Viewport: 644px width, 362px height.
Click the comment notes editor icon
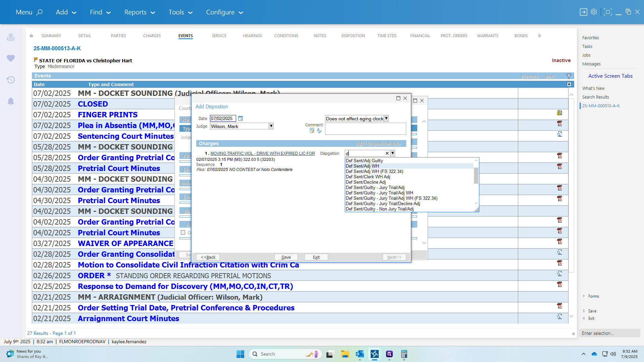coord(312,131)
